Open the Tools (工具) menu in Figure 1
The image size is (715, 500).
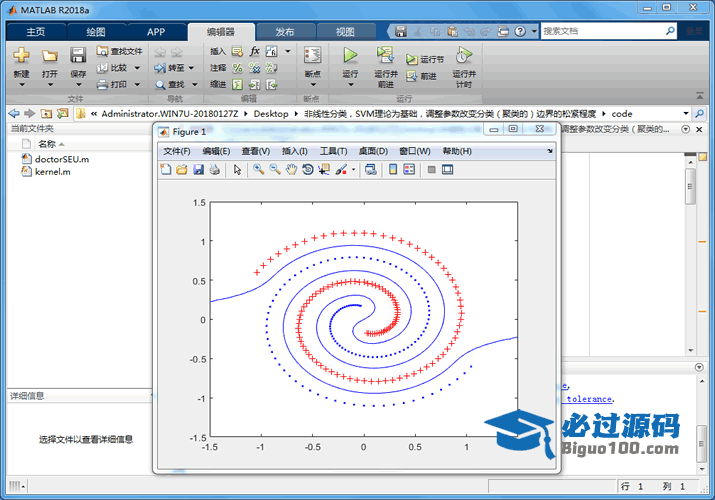click(333, 151)
